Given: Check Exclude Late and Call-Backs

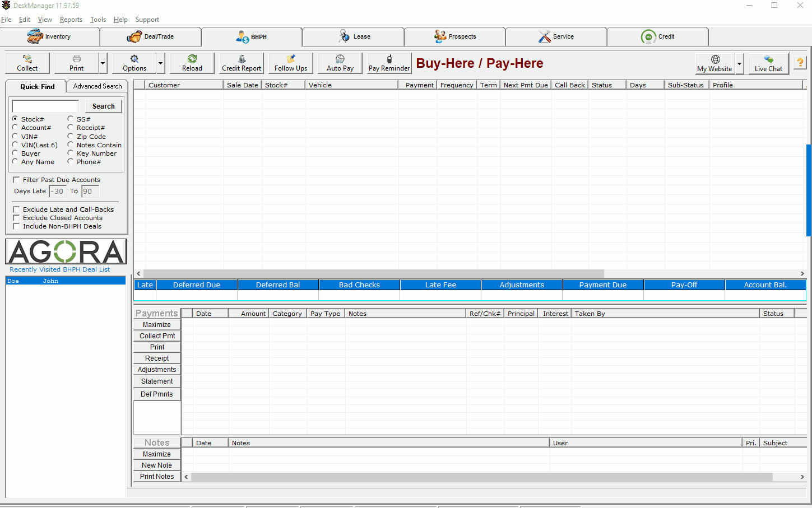Looking at the screenshot, I should (x=16, y=209).
